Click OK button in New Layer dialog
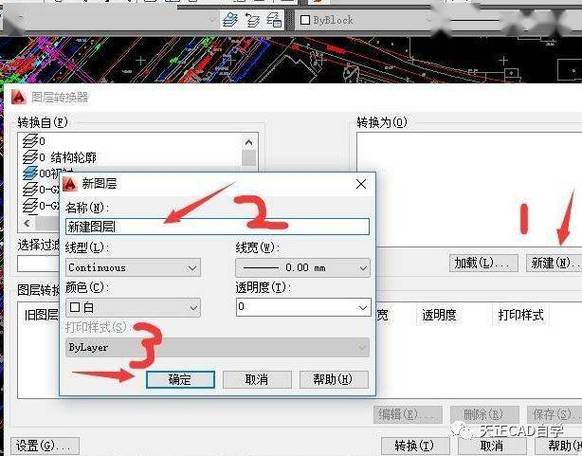582x456 pixels. click(x=180, y=380)
